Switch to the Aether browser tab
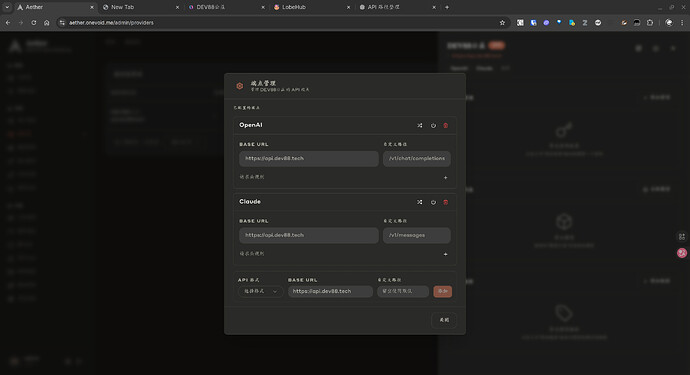 [x=55, y=7]
